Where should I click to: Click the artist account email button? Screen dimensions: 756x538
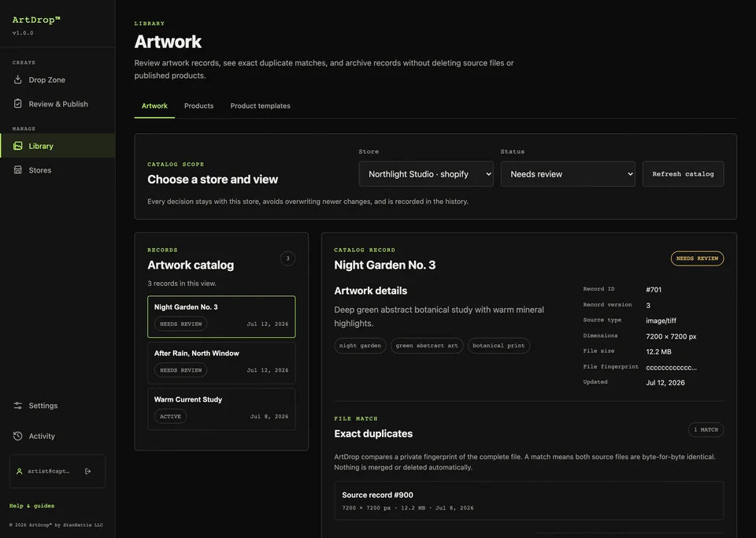click(x=48, y=471)
